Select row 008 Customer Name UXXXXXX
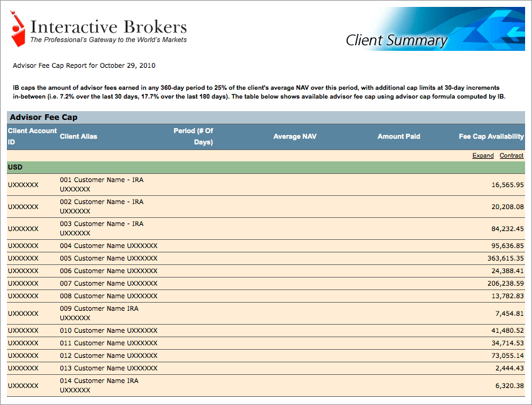Viewport: 532px width, 405px height. [266, 296]
